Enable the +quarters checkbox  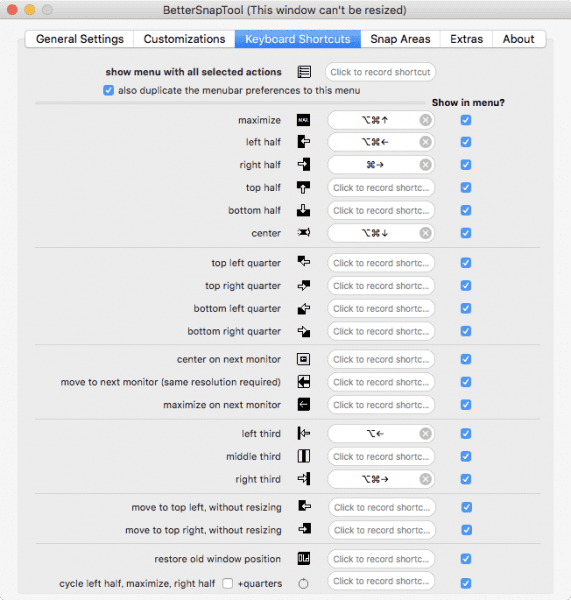[228, 583]
